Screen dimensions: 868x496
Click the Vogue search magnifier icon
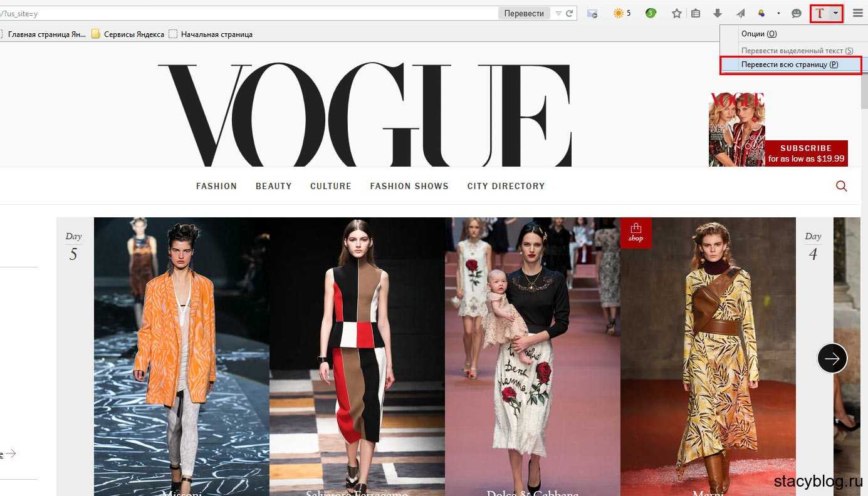tap(842, 186)
